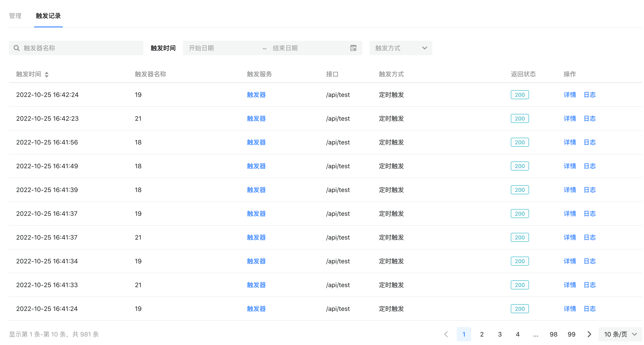Image resolution: width=644 pixels, height=345 pixels.
Task: Go to page 2
Action: (x=482, y=334)
